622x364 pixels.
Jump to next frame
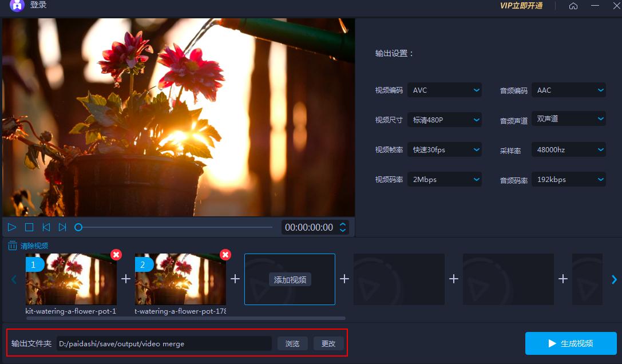pyautogui.click(x=62, y=227)
